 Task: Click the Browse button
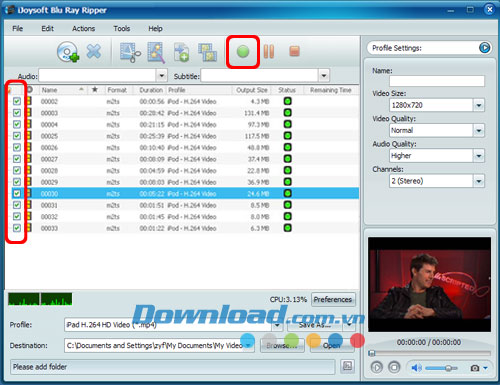[282, 346]
